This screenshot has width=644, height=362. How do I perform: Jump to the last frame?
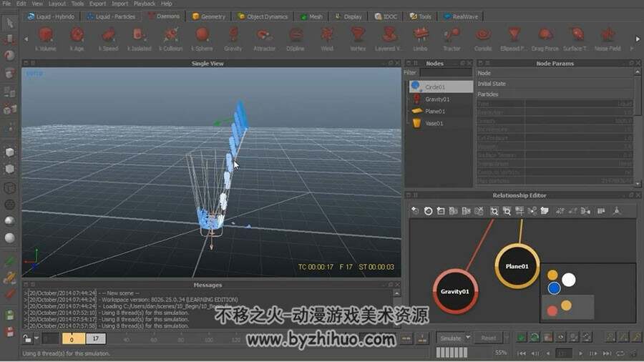[x=607, y=353]
